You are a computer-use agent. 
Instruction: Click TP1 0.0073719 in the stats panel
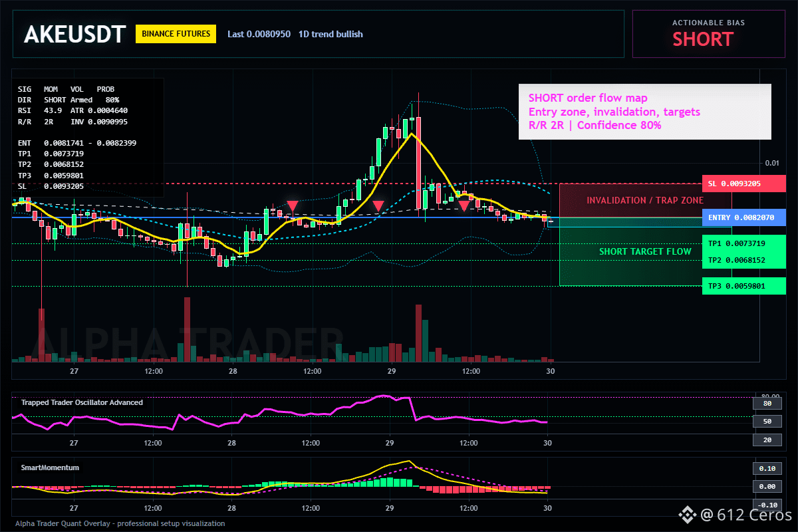51,154
